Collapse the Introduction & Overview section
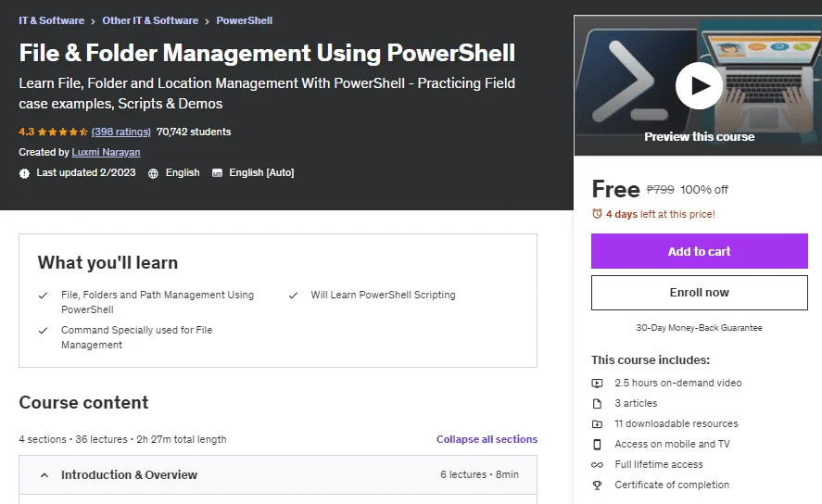This screenshot has width=822, height=504. (278, 474)
